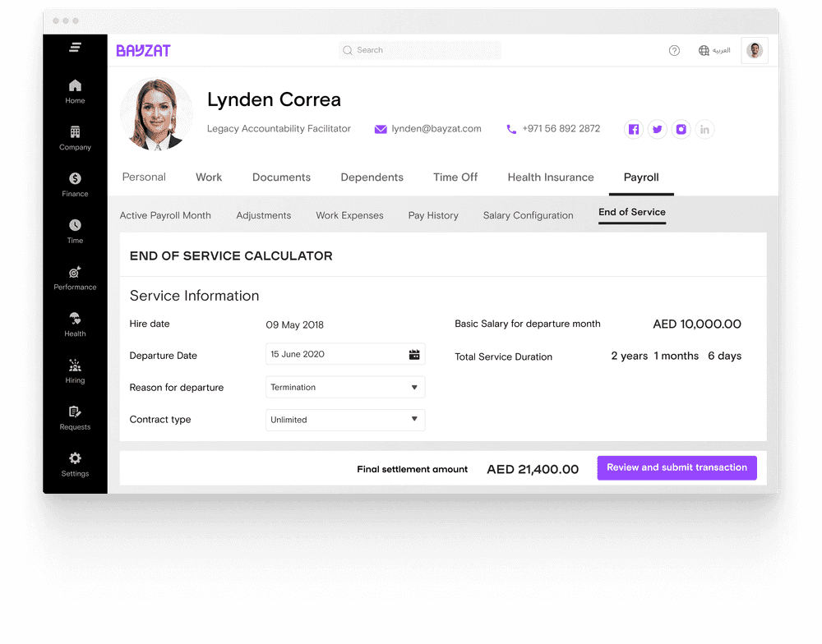Switch language using the globe selector
The width and height of the screenshot is (822, 644).
pos(713,51)
